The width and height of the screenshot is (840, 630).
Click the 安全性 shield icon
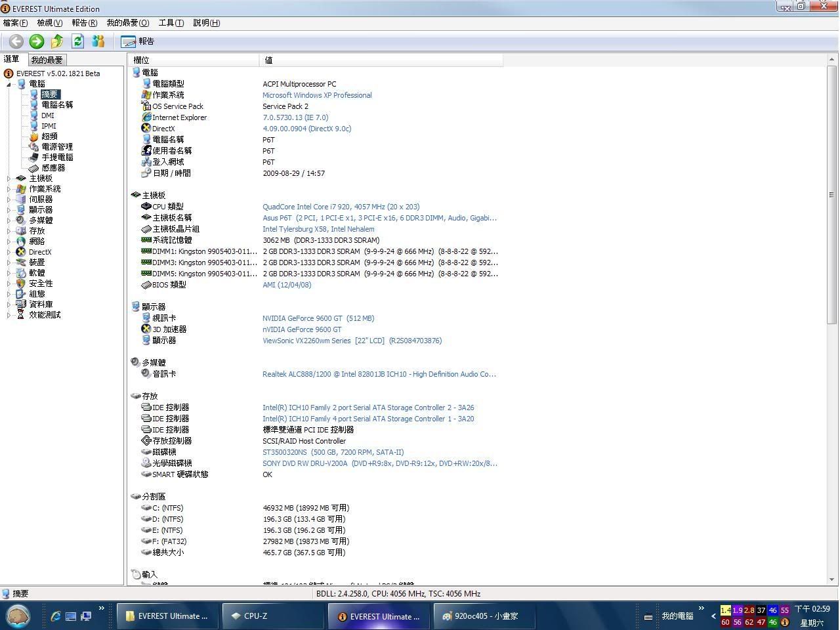[x=21, y=283]
